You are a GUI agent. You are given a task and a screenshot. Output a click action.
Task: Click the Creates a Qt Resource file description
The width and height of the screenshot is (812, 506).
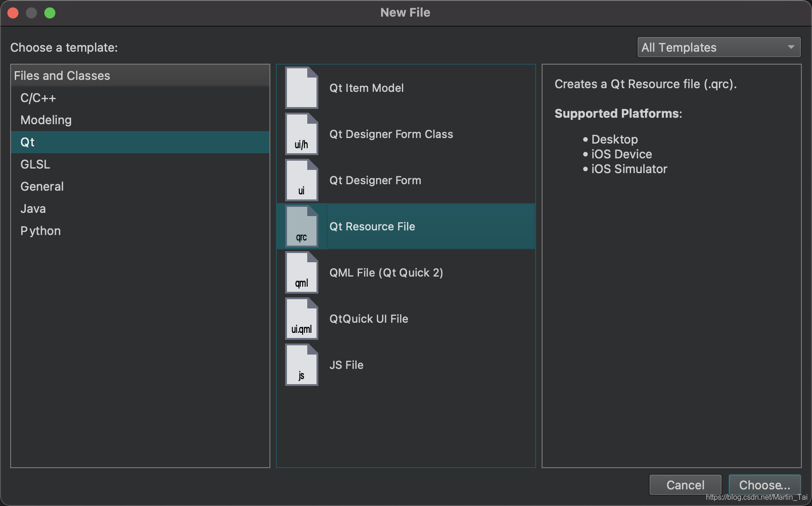point(645,84)
